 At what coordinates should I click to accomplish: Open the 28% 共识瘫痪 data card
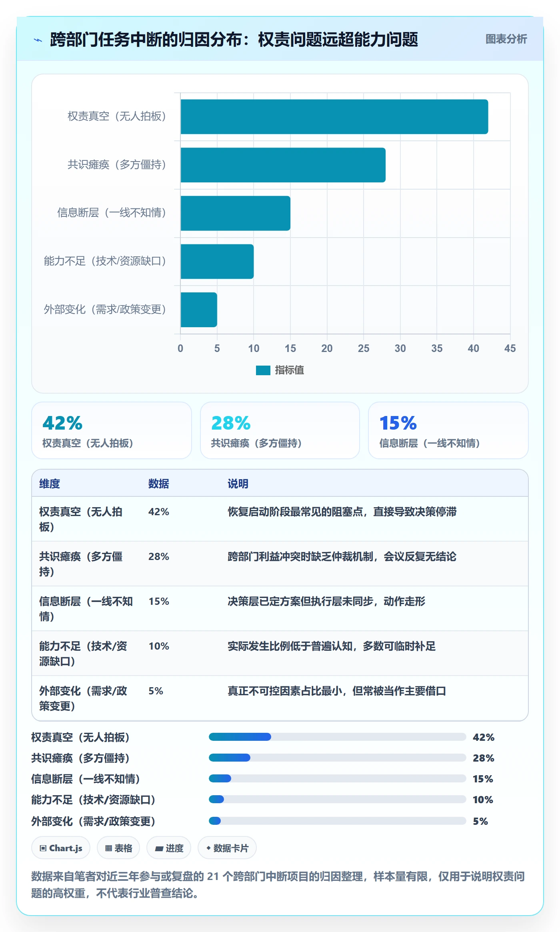pyautogui.click(x=280, y=430)
